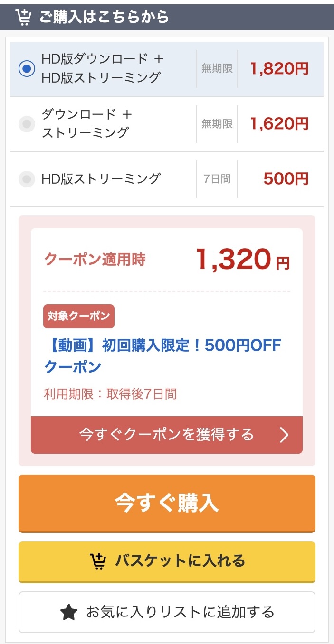Image resolution: width=334 pixels, height=644 pixels.
Task: Click the star icon for favorites
Action: click(x=69, y=612)
